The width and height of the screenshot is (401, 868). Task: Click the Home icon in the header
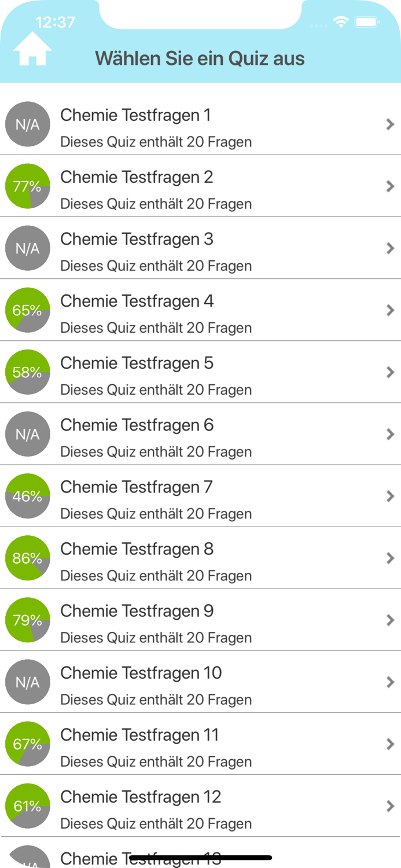[x=32, y=49]
